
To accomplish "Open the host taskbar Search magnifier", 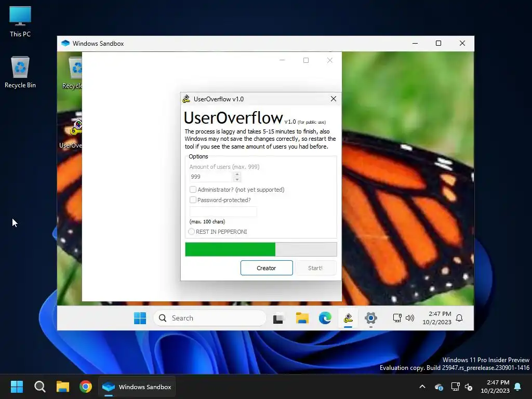I will pos(39,387).
